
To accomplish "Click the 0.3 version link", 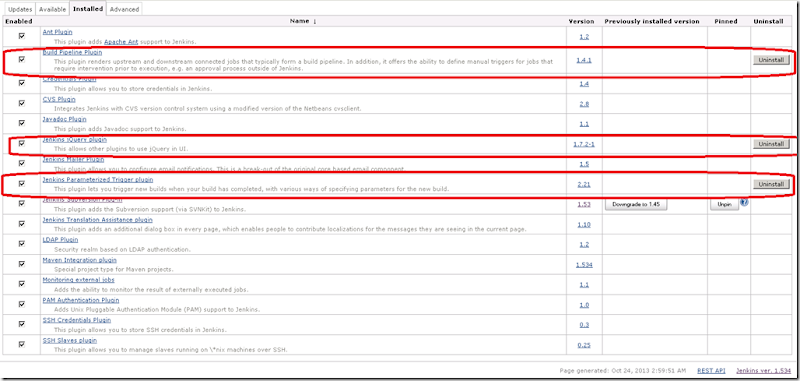I will (x=584, y=325).
